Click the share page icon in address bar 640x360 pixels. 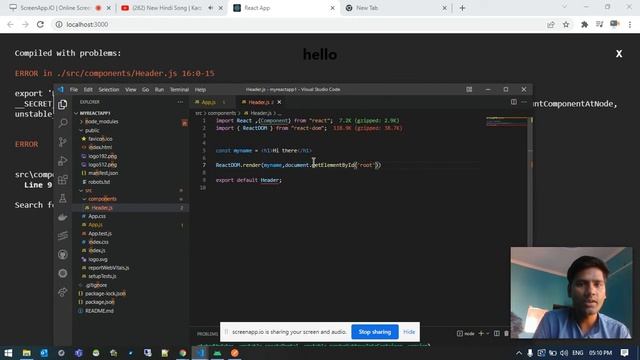[x=551, y=24]
